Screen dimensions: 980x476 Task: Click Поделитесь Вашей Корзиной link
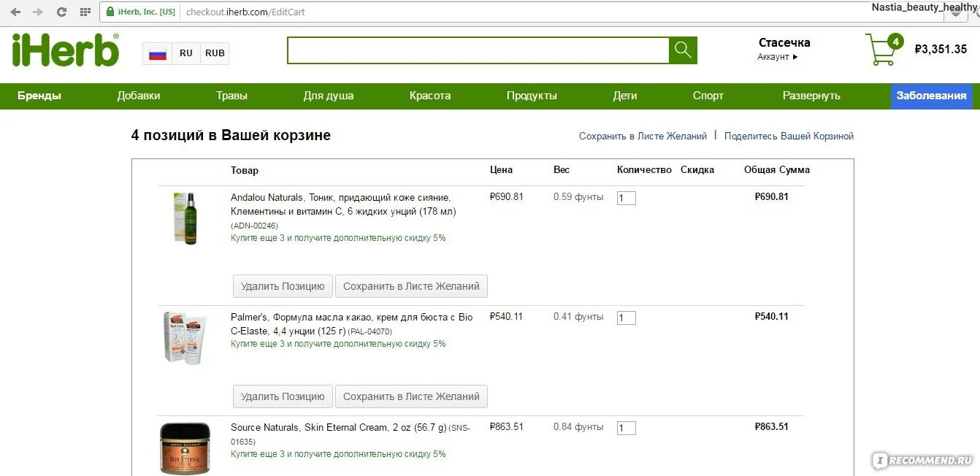pyautogui.click(x=789, y=136)
